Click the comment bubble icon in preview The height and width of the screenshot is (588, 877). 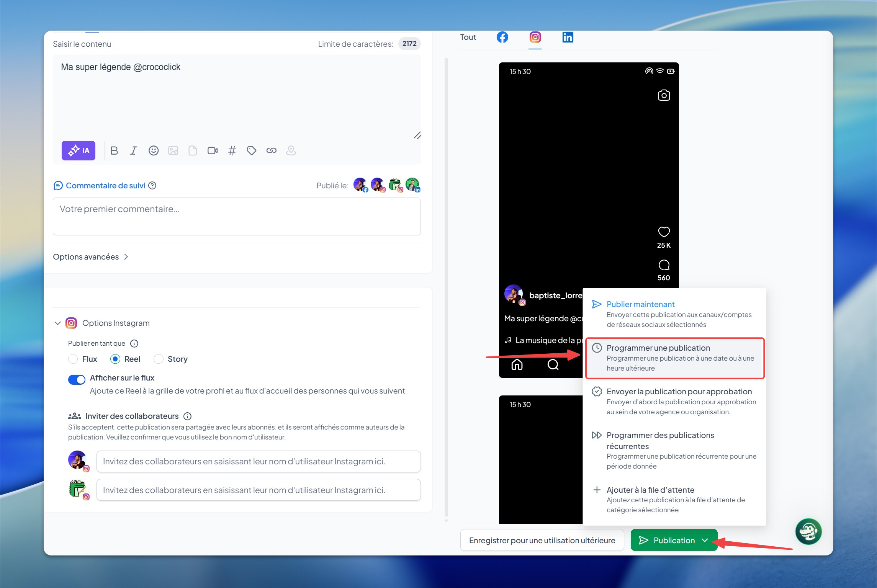pos(664,265)
